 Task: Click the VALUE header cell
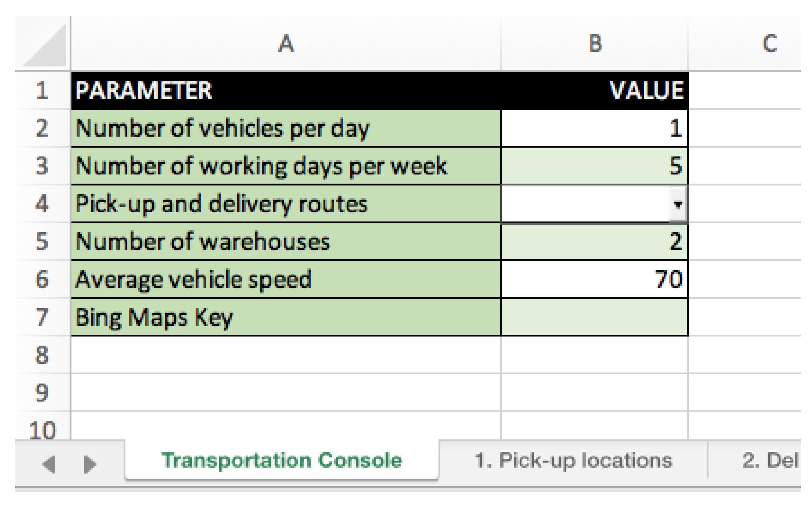tap(594, 90)
